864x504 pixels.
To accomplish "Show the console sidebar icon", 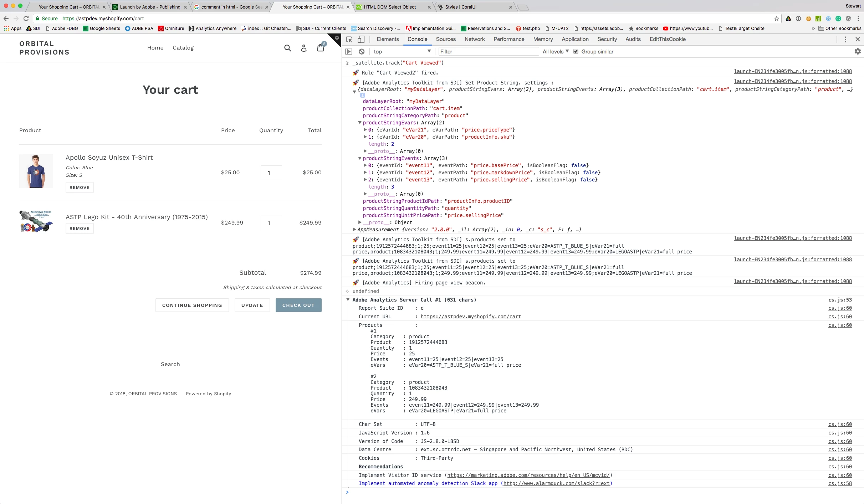I will [349, 52].
